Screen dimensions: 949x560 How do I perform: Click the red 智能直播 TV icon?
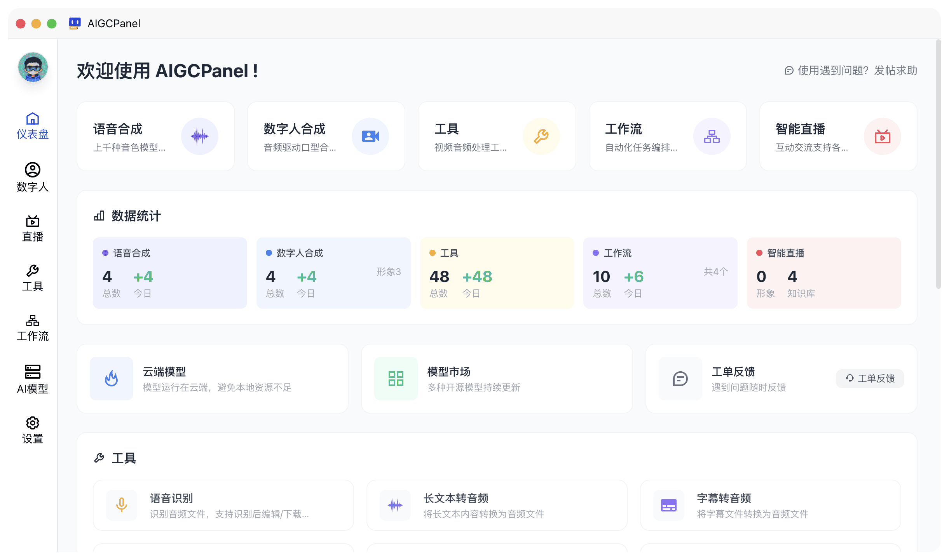tap(883, 136)
